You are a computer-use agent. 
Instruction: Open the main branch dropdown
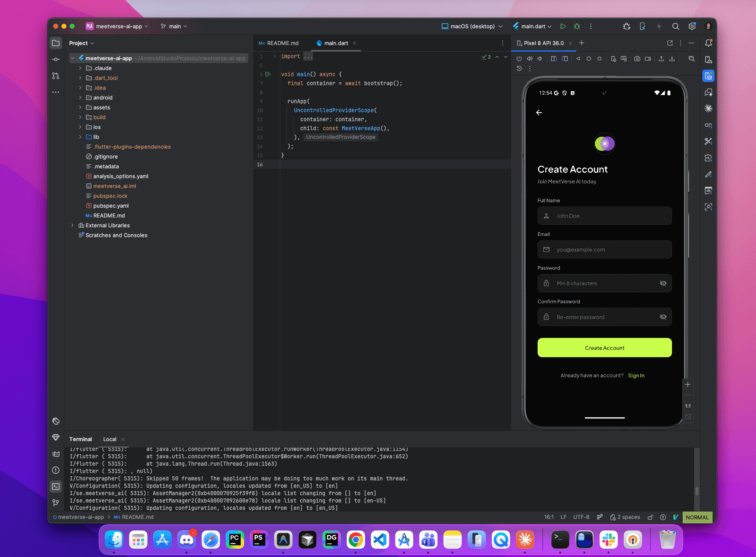174,26
